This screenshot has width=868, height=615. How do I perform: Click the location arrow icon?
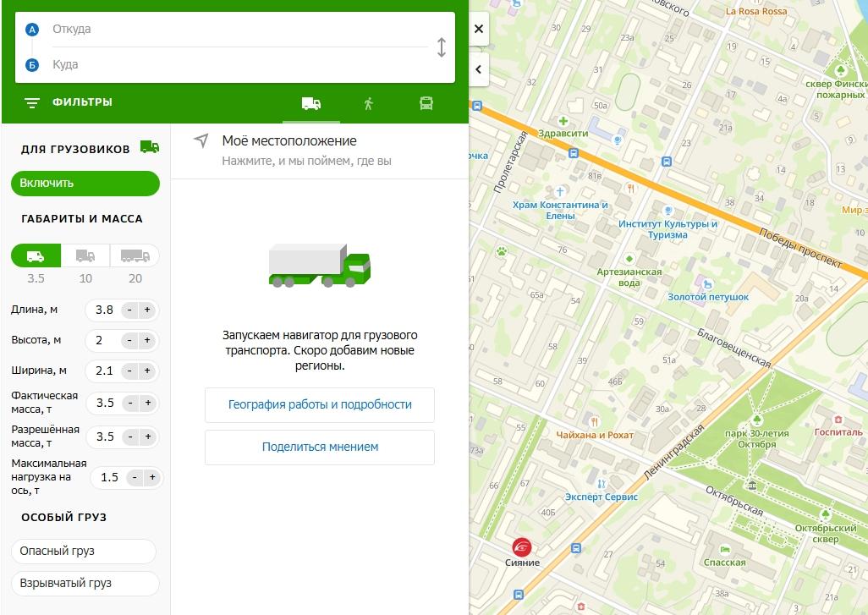pos(201,140)
